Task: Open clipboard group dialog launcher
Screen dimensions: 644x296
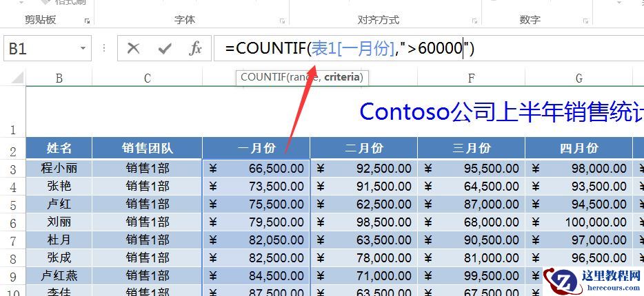Action: coord(87,21)
